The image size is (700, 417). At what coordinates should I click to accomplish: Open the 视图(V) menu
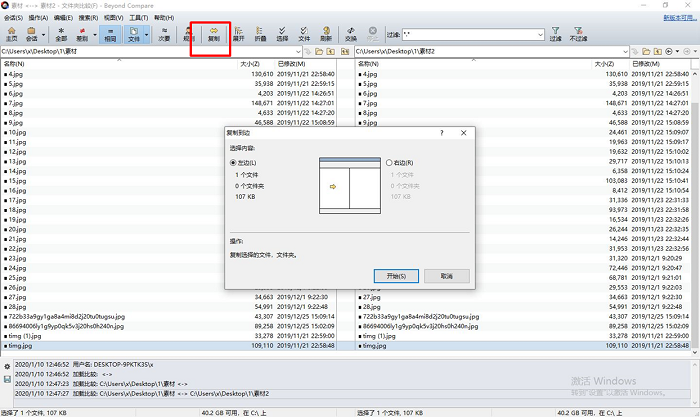(x=113, y=18)
